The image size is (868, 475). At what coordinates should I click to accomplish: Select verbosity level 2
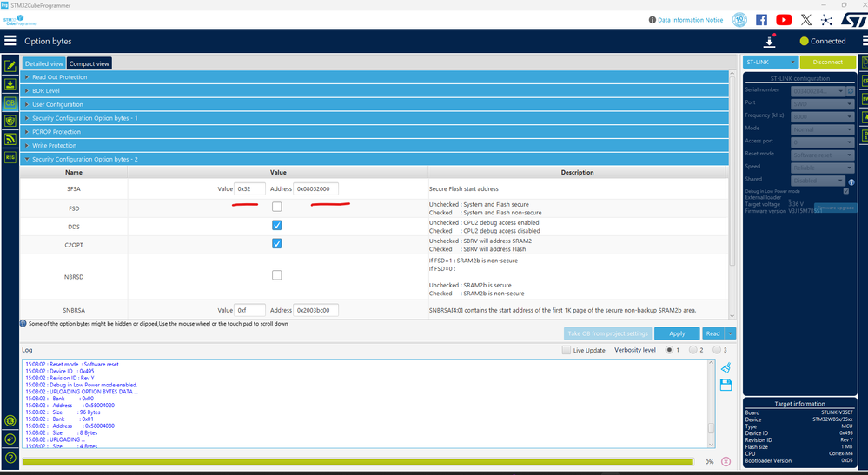click(693, 350)
